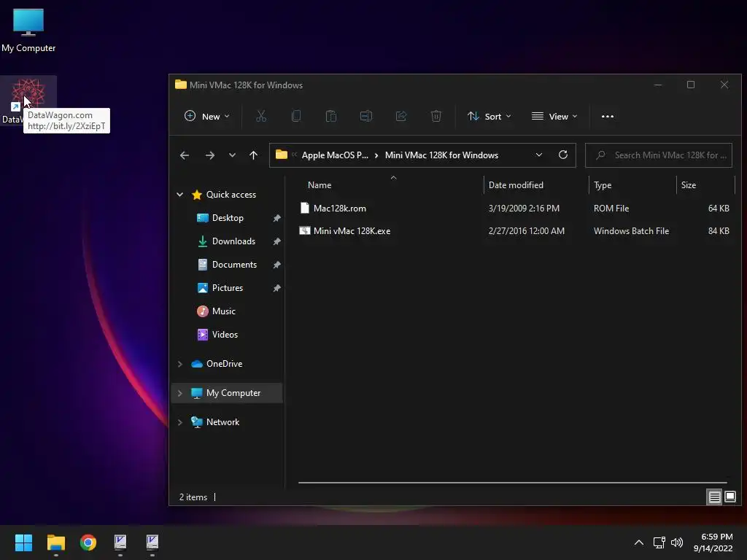Viewport: 747px width, 560px height.
Task: Select Network in navigation pane
Action: pos(222,422)
